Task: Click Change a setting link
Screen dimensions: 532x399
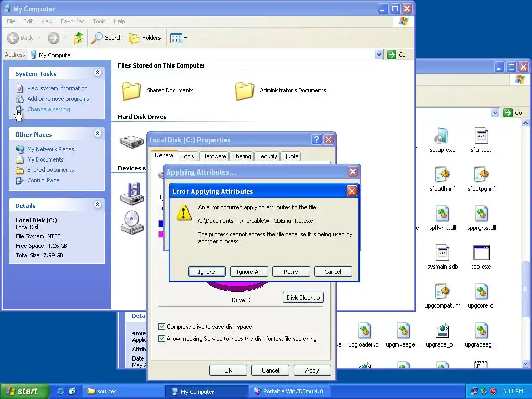Action: [x=48, y=109]
